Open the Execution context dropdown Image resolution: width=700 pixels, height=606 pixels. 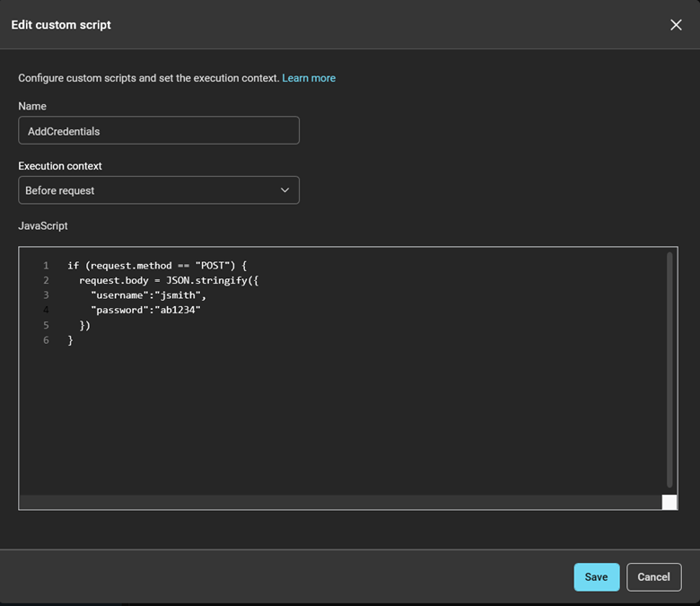158,190
